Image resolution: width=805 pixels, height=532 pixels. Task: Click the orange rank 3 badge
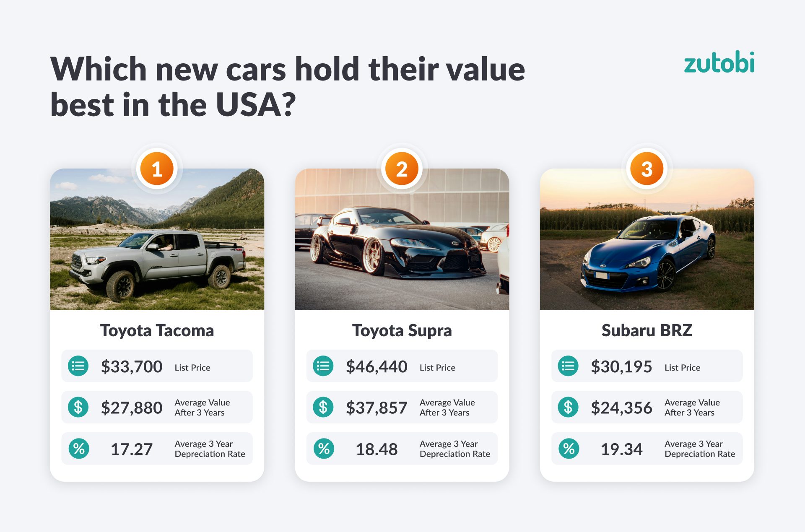click(647, 169)
